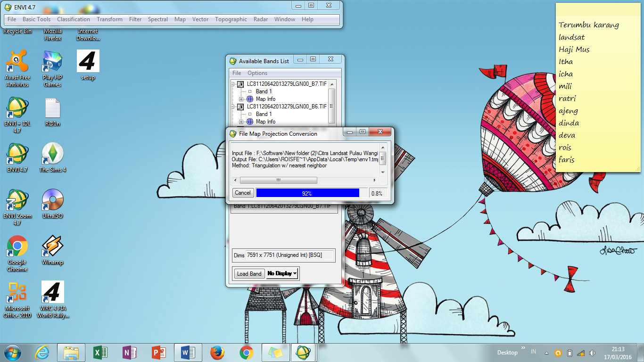Select the ENVI 4.7 desktop shortcut

coord(17,157)
